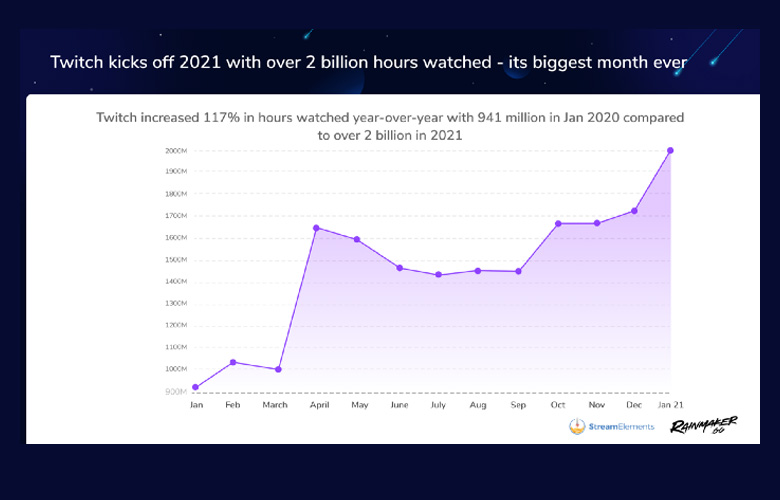Select the Dec data point
Image resolution: width=780 pixels, height=500 pixels.
[634, 211]
